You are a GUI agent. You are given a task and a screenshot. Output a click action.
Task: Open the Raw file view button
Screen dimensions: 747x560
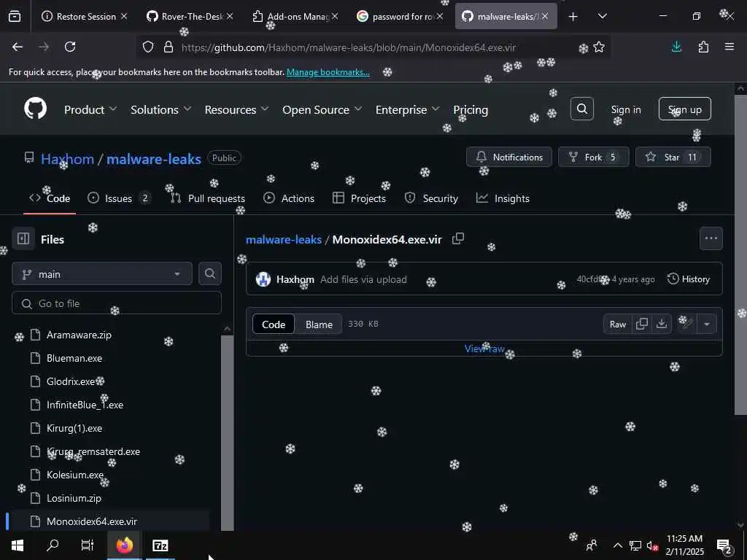tap(617, 324)
